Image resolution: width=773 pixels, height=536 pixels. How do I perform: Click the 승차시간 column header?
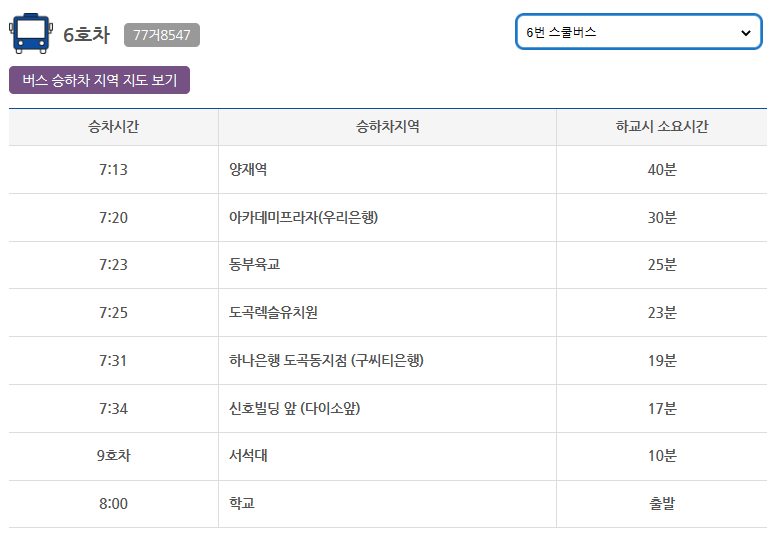click(x=113, y=127)
